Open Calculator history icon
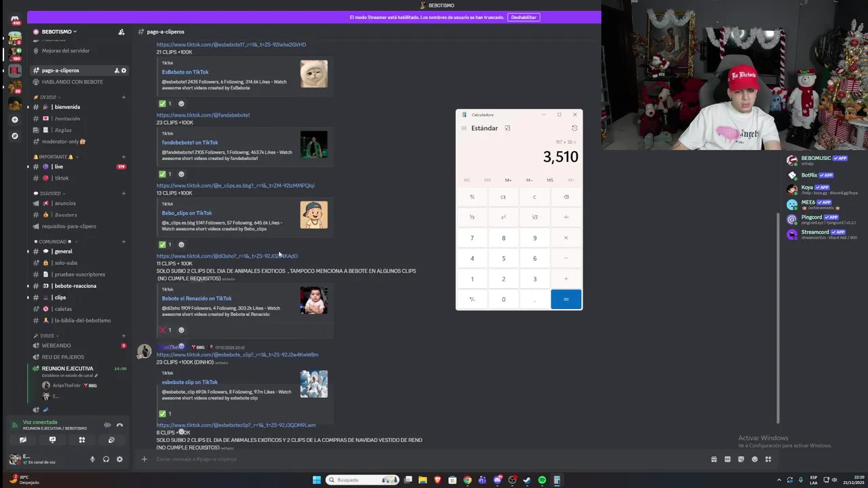The image size is (868, 488). (574, 128)
